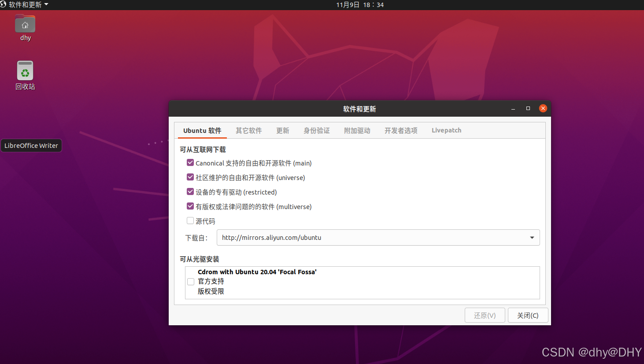
Task: Toggle the main (Canonical) checkbox
Action: [x=190, y=163]
